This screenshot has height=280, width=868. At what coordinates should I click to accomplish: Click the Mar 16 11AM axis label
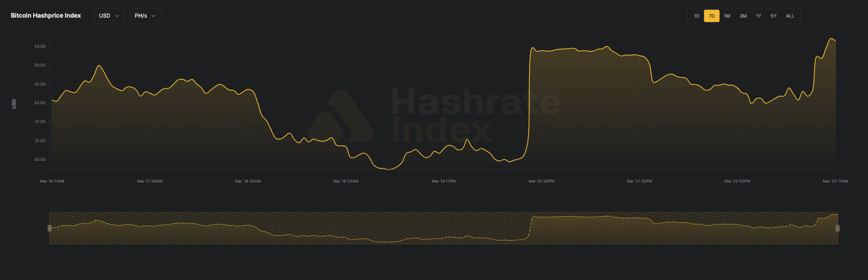[x=52, y=181]
